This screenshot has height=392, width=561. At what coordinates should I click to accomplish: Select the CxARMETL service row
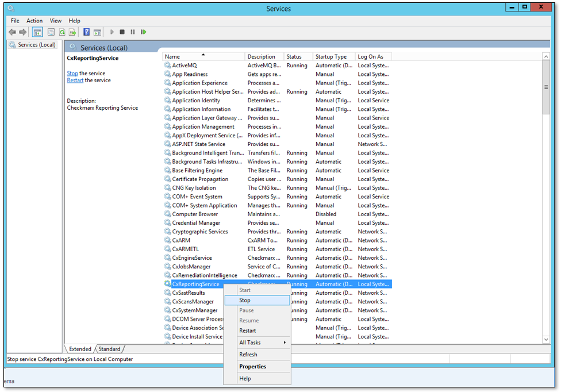click(x=277, y=249)
